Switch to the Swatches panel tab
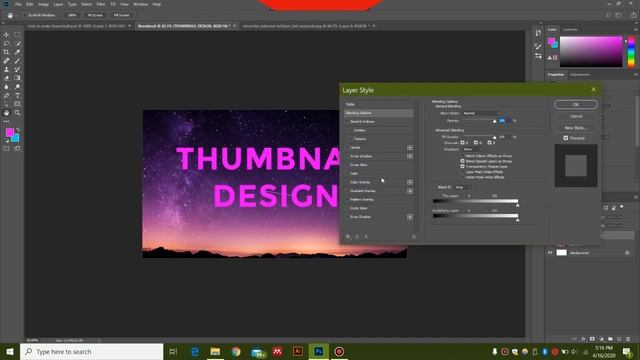The width and height of the screenshot is (640, 360). [570, 29]
